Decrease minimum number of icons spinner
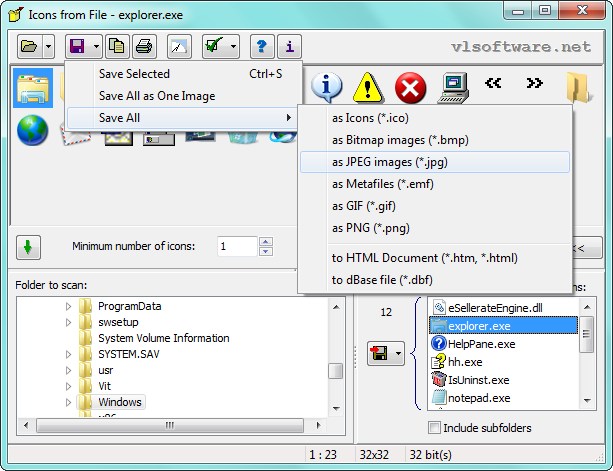Viewport: 613px width, 471px height. (266, 251)
